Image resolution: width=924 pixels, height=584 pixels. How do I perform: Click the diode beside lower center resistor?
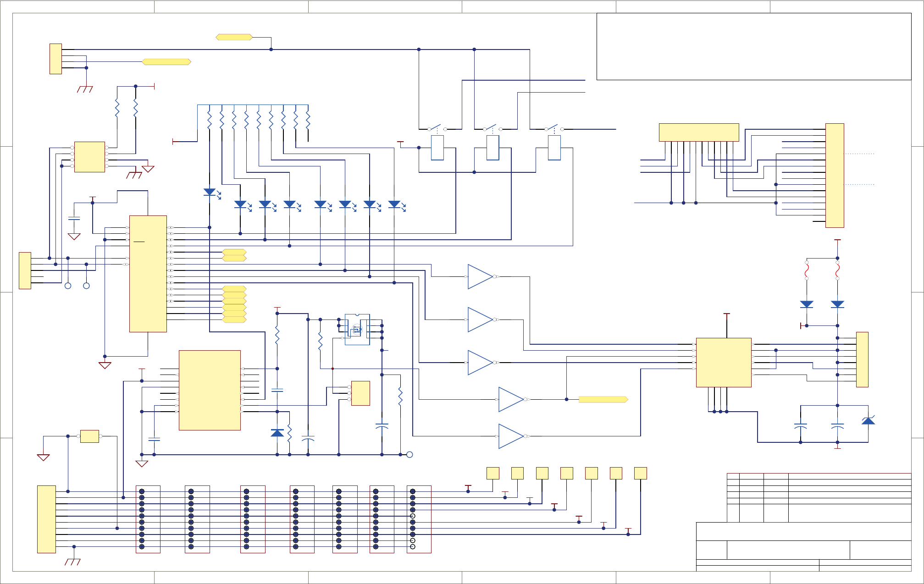pos(277,433)
